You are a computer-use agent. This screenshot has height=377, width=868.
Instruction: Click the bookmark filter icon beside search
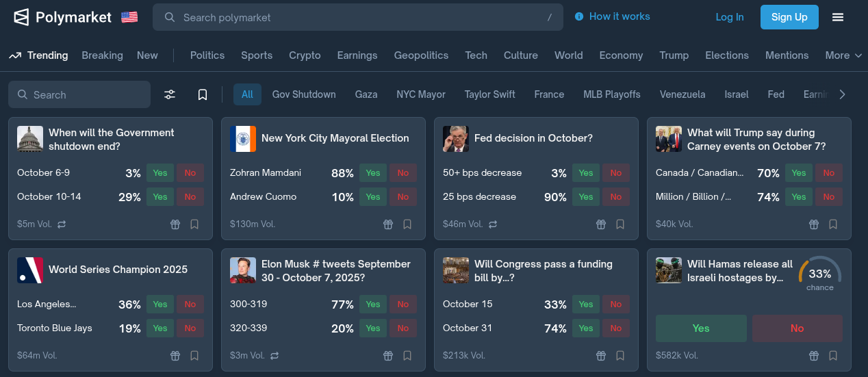point(203,94)
